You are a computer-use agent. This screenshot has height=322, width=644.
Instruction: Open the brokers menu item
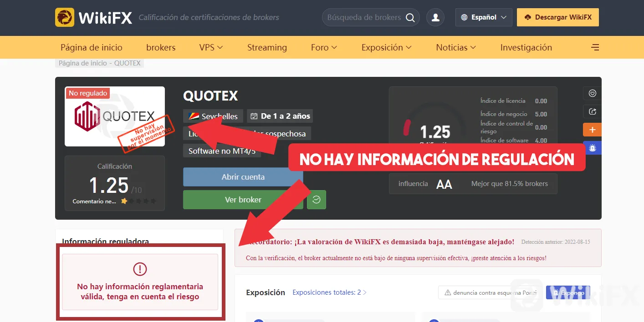tap(161, 47)
